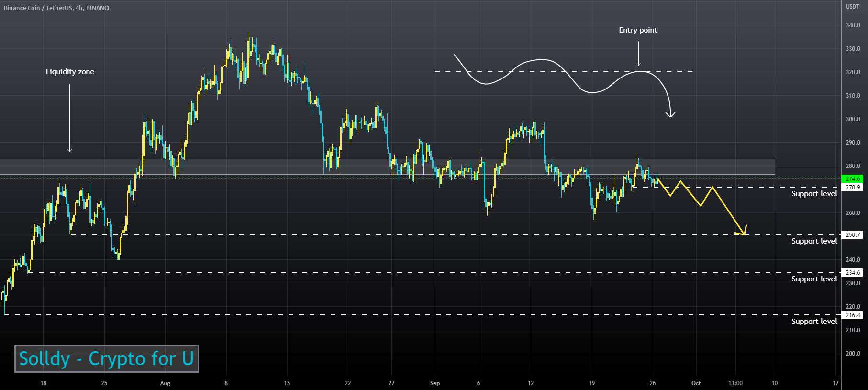
Task: Click the 320.0 price axis tick
Action: 853,72
